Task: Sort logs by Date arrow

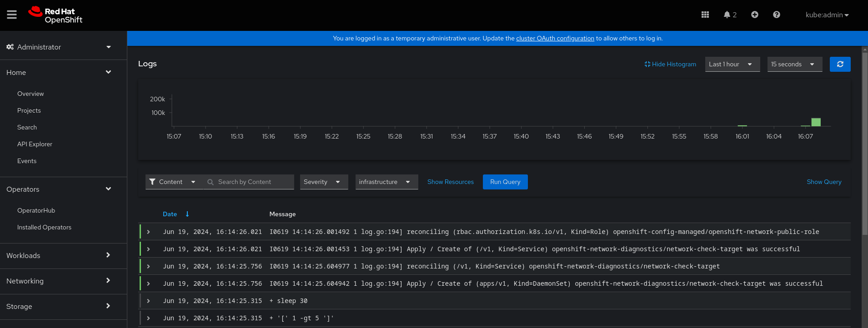Action: [187, 214]
